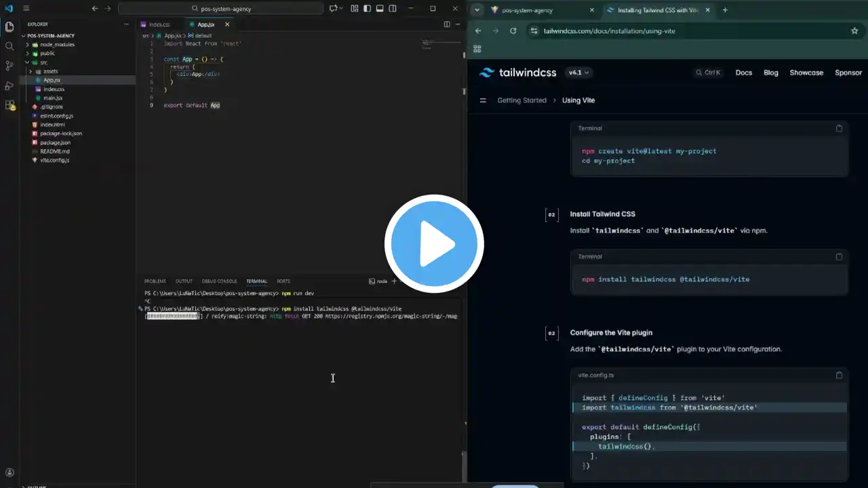The image size is (868, 488).
Task: Open a new browser tab
Action: coord(725,10)
